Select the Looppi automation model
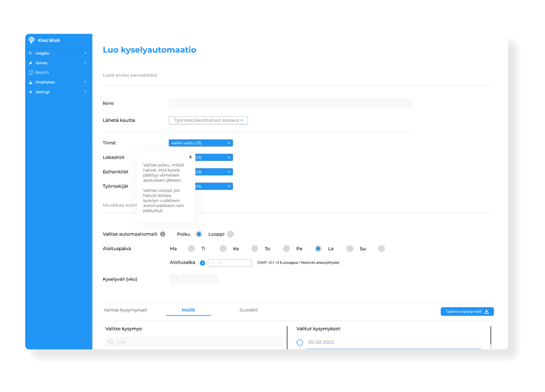Image resolution: width=545 pixels, height=392 pixels. click(230, 234)
